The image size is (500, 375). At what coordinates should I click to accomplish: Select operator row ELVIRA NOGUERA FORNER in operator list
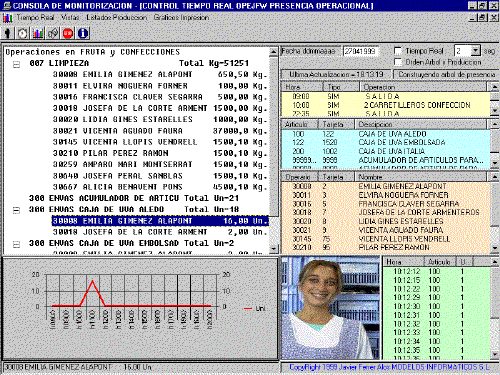(386, 195)
